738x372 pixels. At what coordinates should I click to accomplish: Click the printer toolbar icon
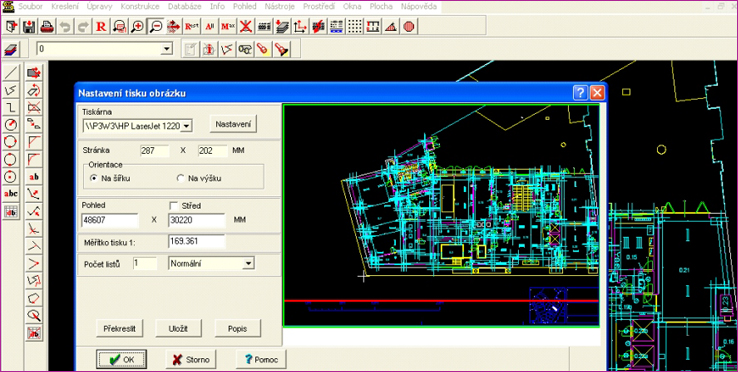[x=46, y=26]
